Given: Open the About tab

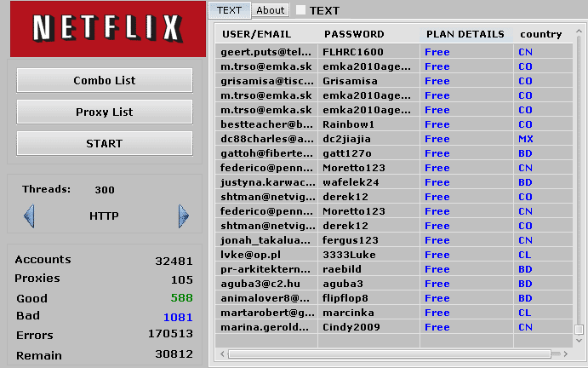Looking at the screenshot, I should point(270,10).
